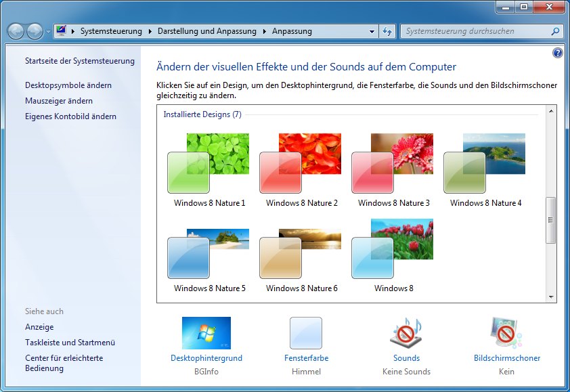Screen dimensions: 570x392
Task: Click the theme list scroll up arrow
Action: pyautogui.click(x=551, y=111)
